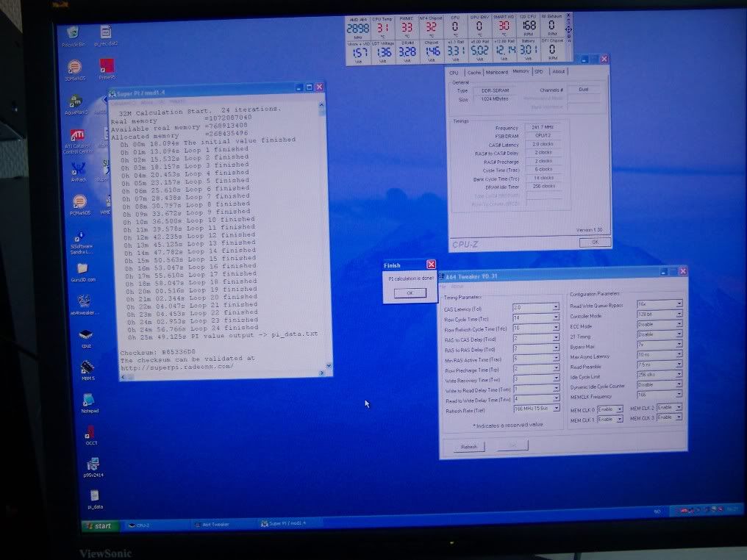
Task: Open the SPD tab in CPU-Z
Action: [x=539, y=71]
